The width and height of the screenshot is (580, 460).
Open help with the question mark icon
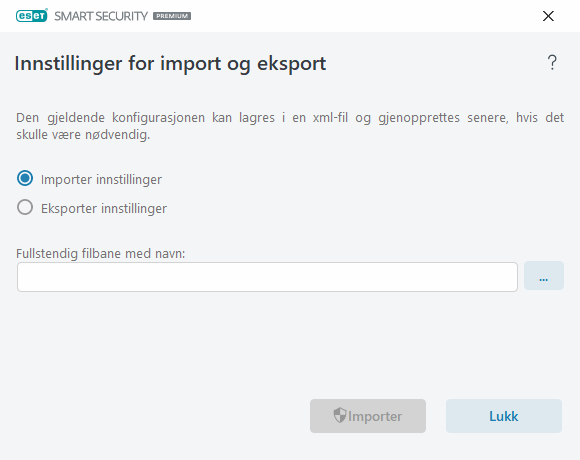[x=552, y=62]
